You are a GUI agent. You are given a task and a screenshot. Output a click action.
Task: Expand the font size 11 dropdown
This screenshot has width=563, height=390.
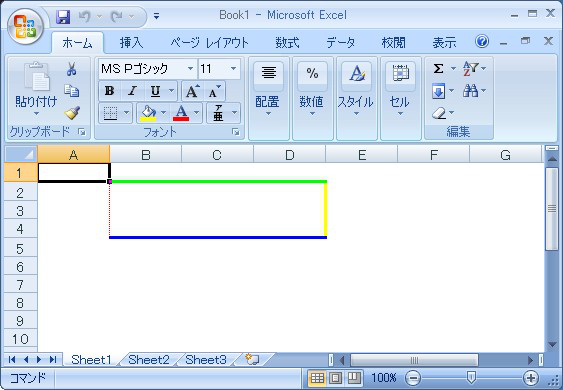[x=233, y=69]
